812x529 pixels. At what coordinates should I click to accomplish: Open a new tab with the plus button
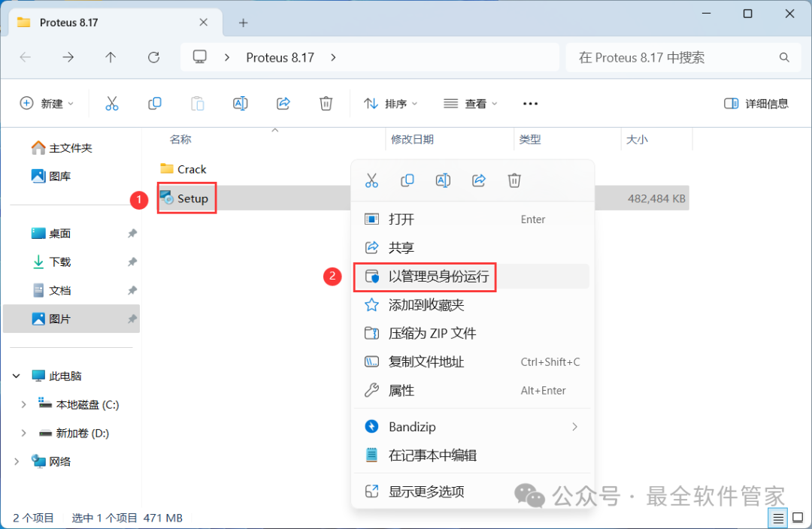coord(243,23)
